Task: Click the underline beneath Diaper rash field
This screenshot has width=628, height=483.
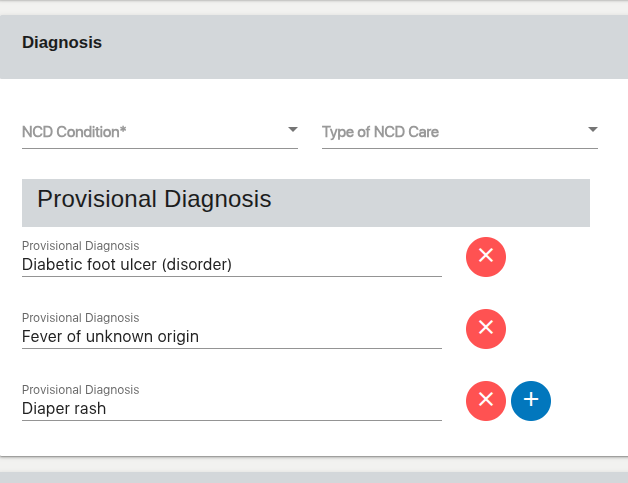Action: click(x=230, y=420)
